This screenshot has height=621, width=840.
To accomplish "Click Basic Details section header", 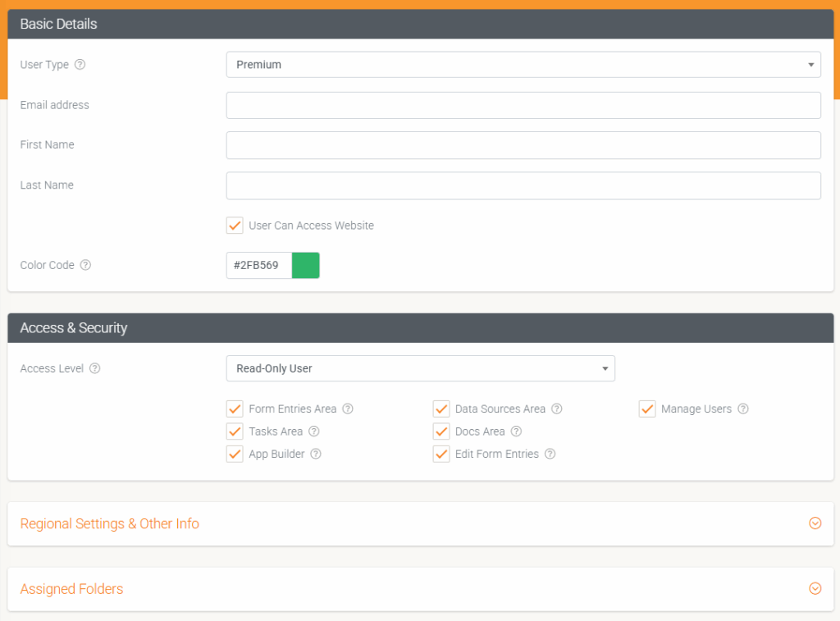I will (421, 24).
